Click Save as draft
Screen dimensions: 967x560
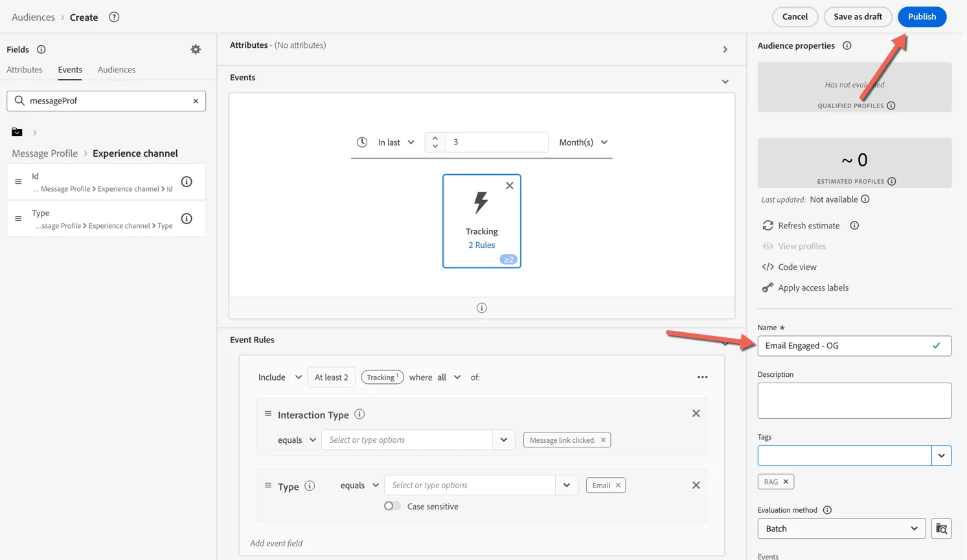(858, 17)
